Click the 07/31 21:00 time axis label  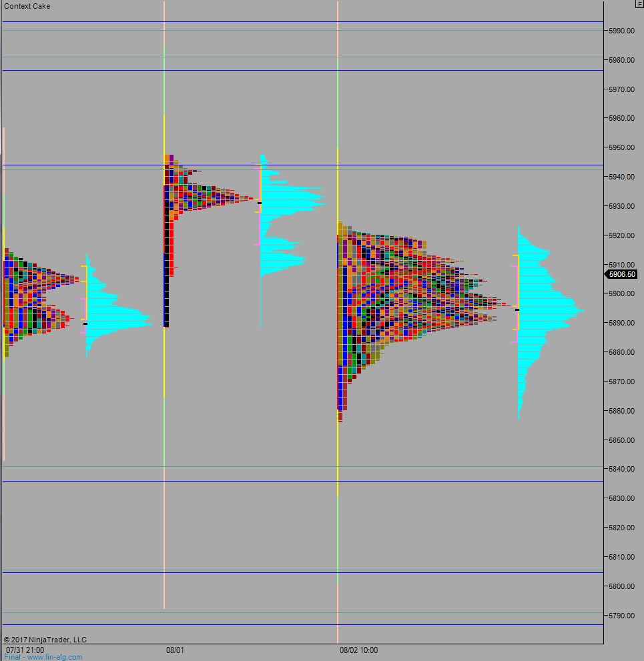pos(25,650)
